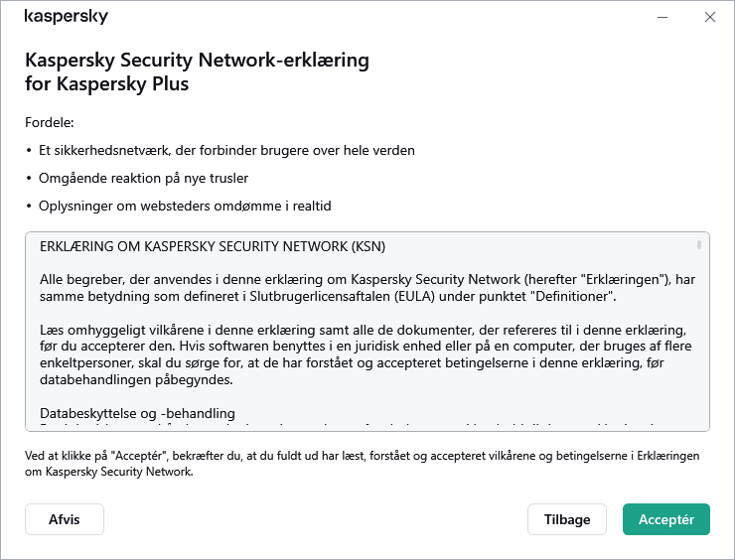Click the "Omgående reaktion på nye trusler" bullet

144,178
